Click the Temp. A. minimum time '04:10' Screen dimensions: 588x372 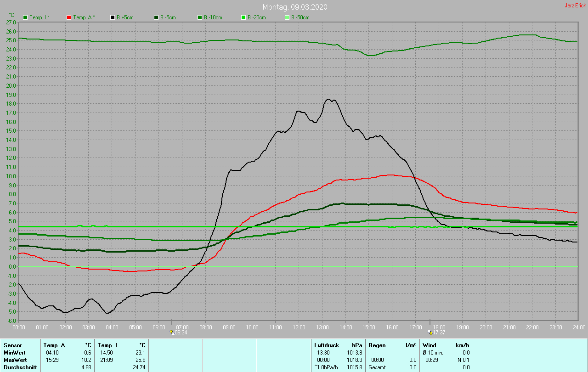click(x=52, y=353)
